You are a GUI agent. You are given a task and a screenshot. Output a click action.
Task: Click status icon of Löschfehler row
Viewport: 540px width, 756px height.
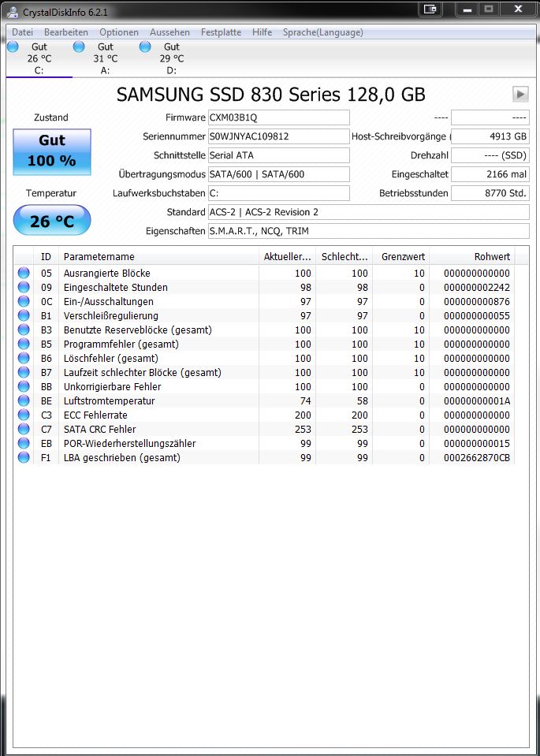pos(24,358)
